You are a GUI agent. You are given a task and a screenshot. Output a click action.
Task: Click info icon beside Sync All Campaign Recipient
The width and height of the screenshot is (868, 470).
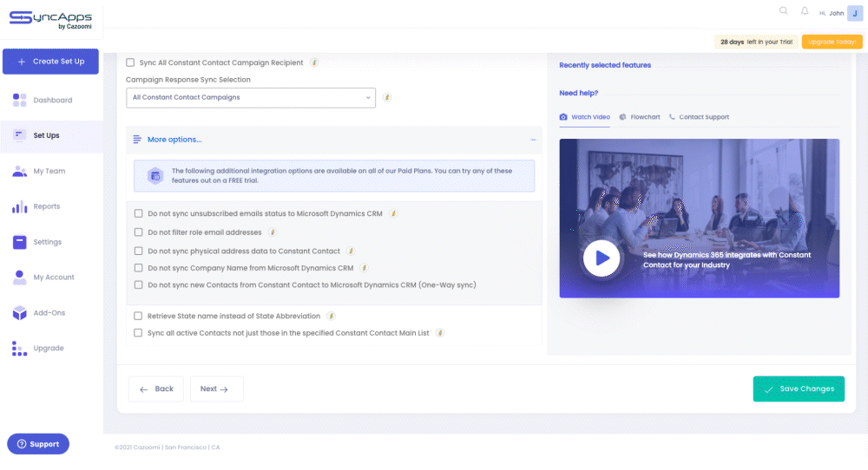(x=314, y=62)
